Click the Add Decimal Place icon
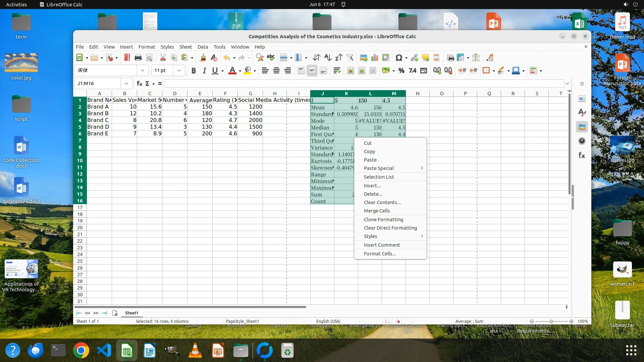The image size is (644, 362). tap(437, 71)
